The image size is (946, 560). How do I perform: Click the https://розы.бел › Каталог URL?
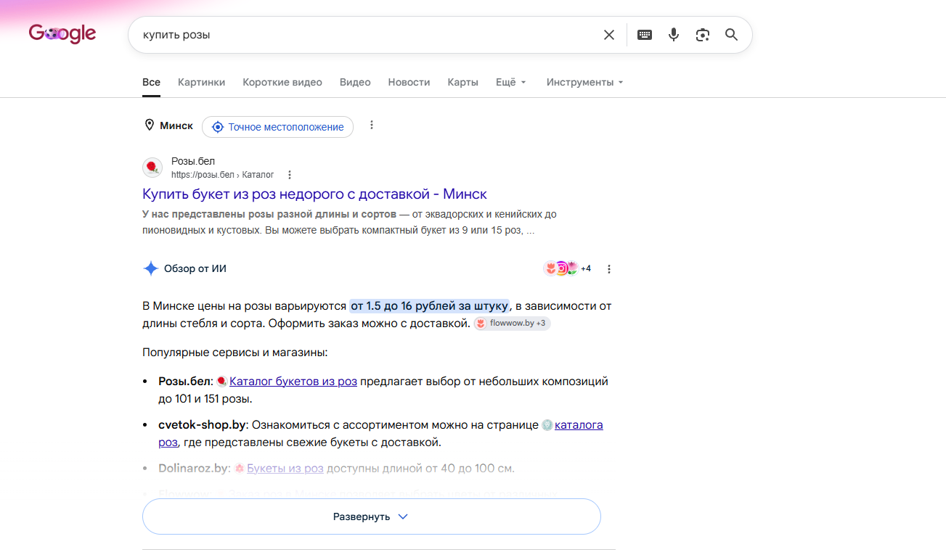[222, 175]
